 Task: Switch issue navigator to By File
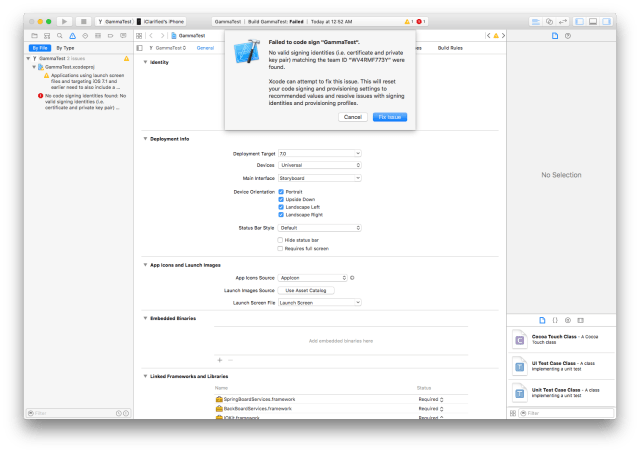tap(40, 48)
